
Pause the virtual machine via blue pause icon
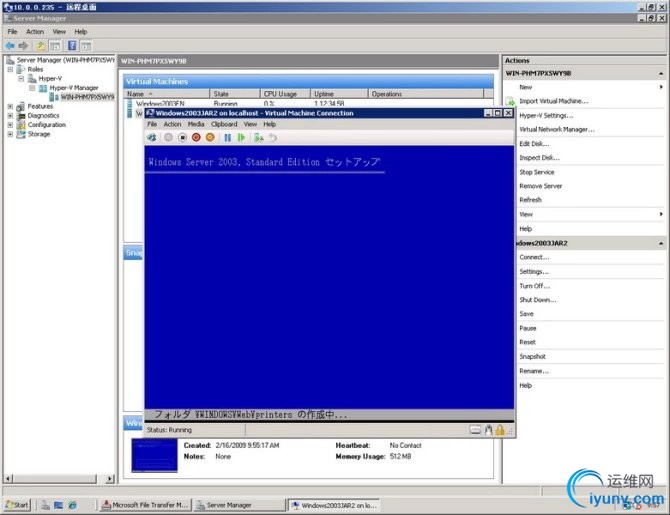pos(227,138)
